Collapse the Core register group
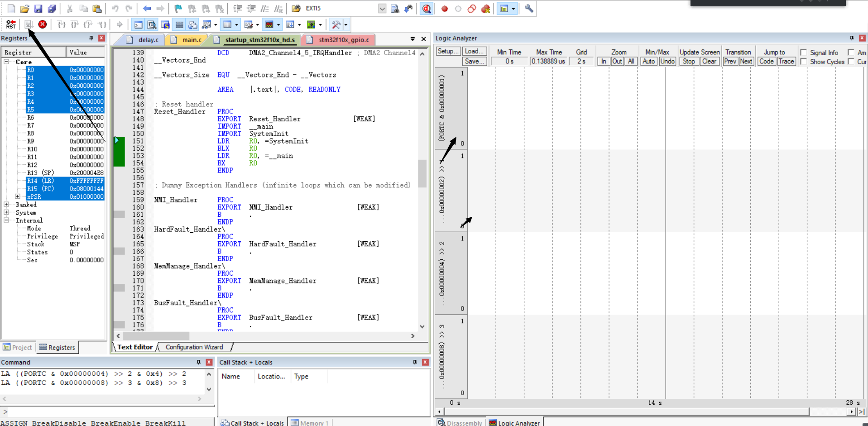This screenshot has width=868, height=426. click(7, 62)
